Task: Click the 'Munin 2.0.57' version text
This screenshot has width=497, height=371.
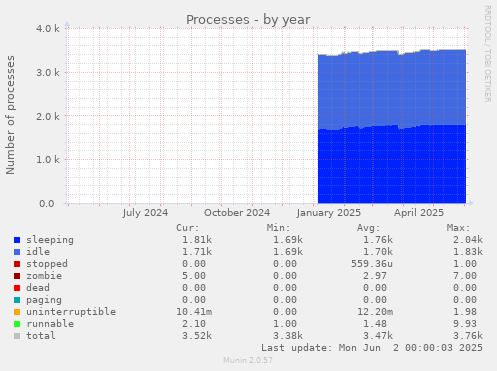Action: tap(248, 360)
